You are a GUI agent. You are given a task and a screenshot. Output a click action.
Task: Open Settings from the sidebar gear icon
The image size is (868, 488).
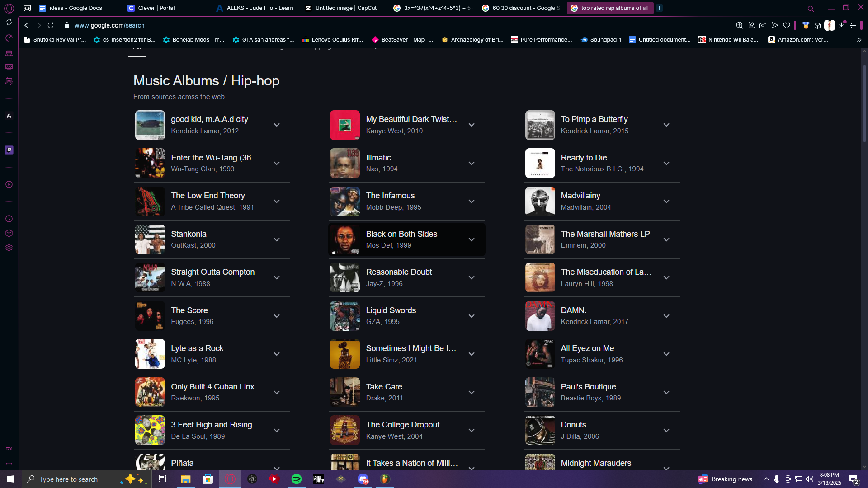[9, 248]
